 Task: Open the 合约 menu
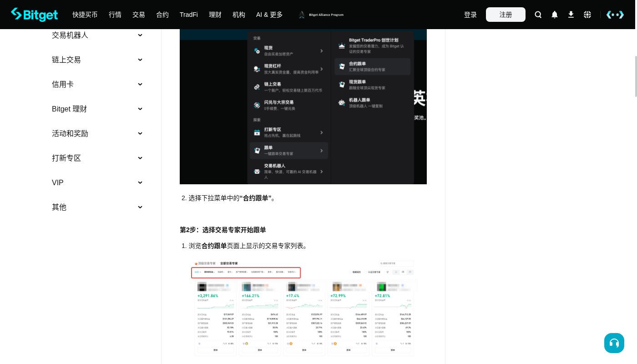pyautogui.click(x=162, y=15)
